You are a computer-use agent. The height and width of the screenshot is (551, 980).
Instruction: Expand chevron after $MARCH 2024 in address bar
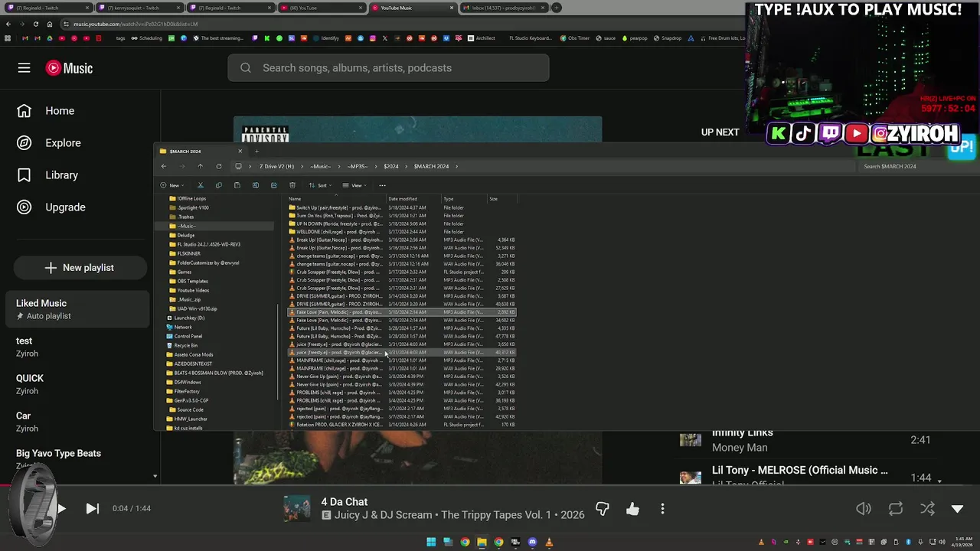[457, 166]
